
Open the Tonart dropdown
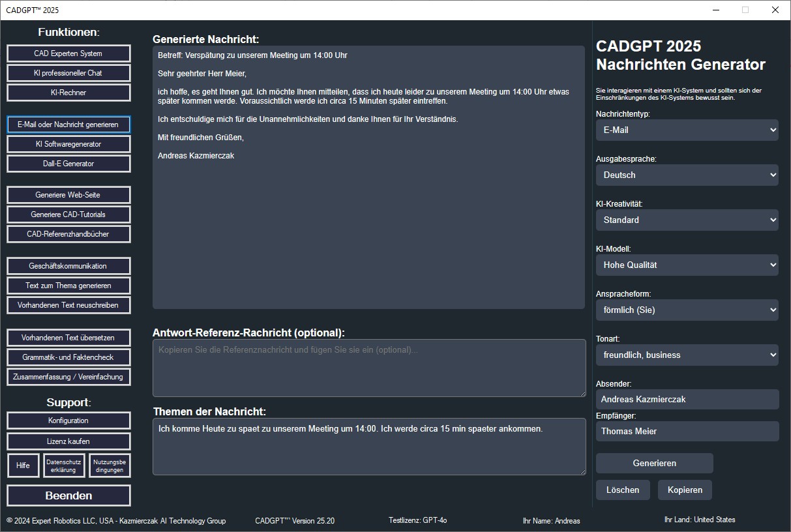[x=687, y=355]
